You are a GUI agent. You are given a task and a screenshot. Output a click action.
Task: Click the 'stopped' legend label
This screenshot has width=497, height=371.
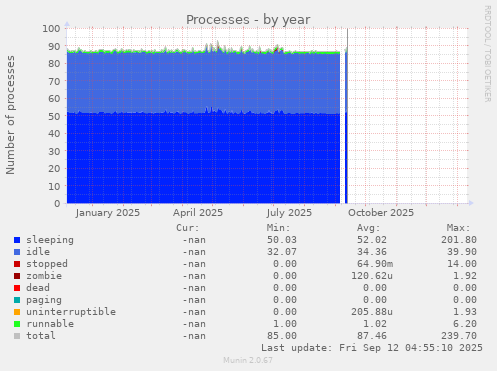point(47,264)
